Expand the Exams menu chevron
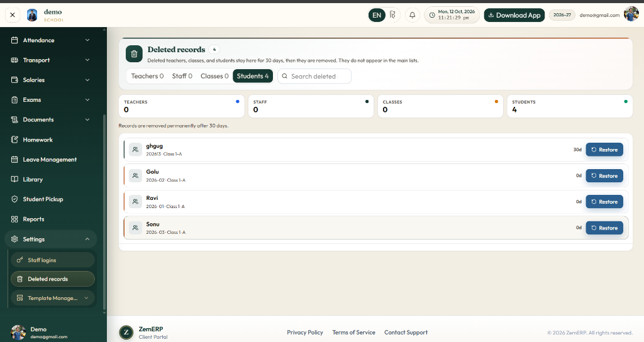 click(87, 100)
